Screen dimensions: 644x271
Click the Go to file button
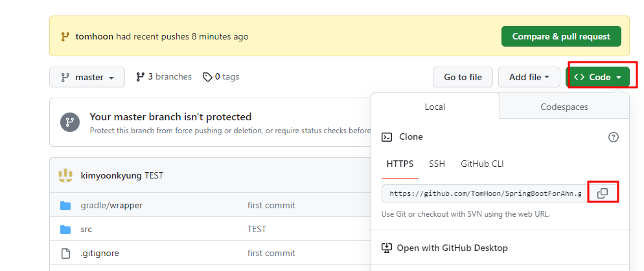pos(463,77)
